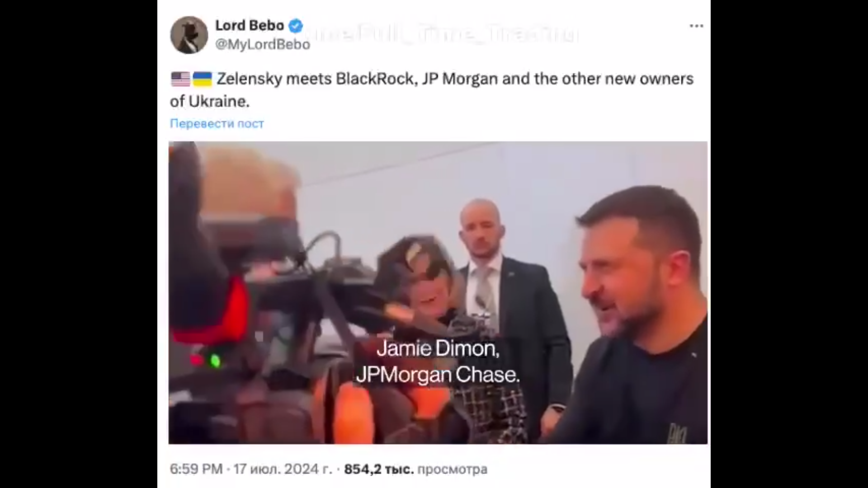Play the embedded tweet video
The height and width of the screenshot is (488, 868).
click(438, 292)
